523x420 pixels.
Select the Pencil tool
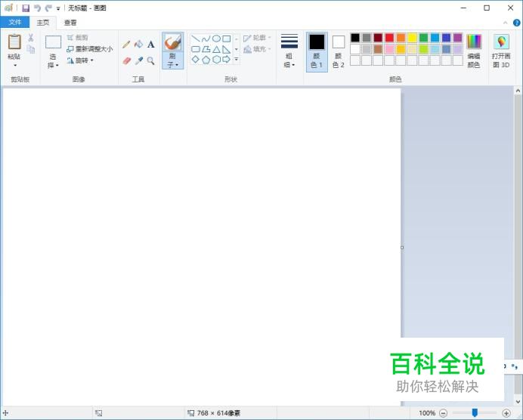[126, 45]
